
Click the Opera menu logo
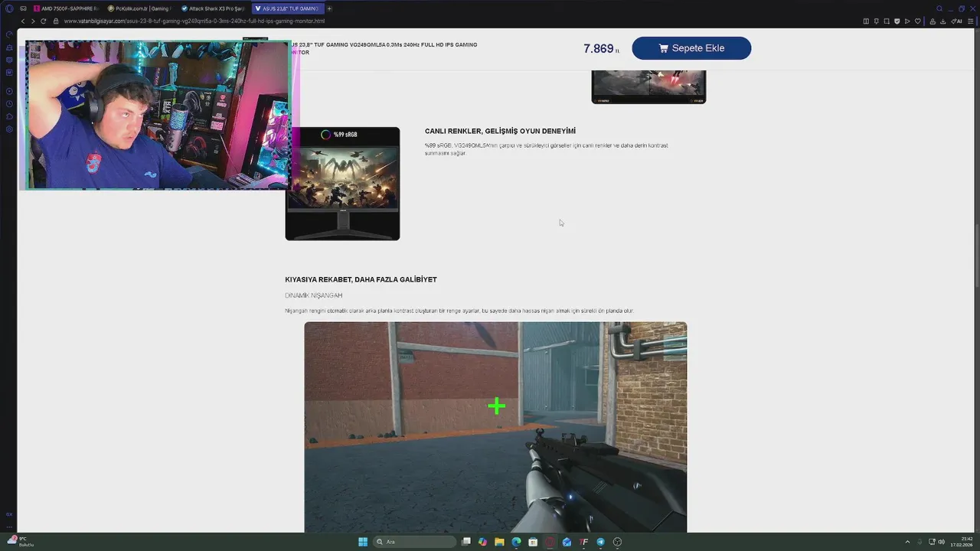(x=9, y=8)
